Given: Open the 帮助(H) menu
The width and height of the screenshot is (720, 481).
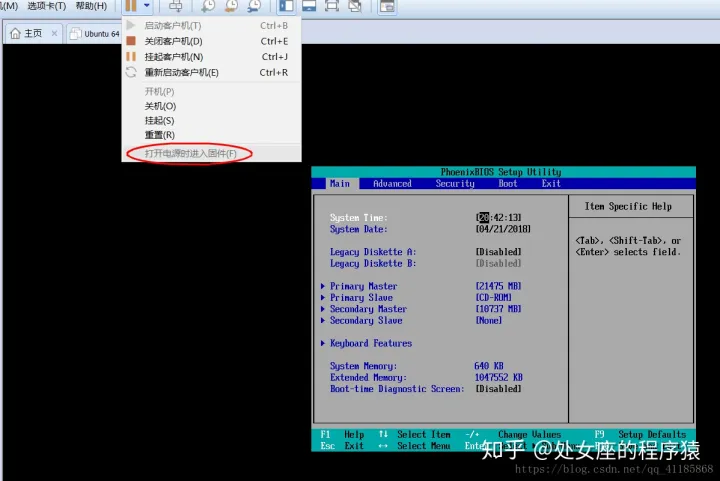Looking at the screenshot, I should (91, 6).
